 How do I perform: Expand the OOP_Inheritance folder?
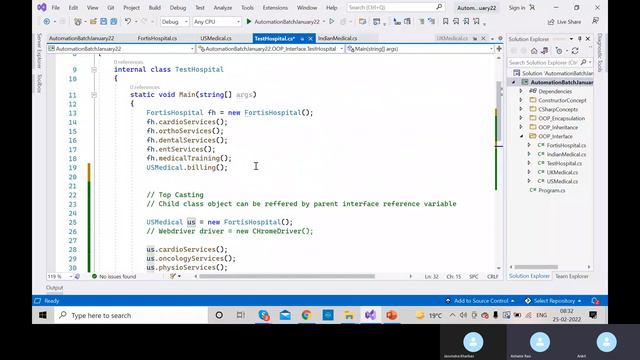point(521,127)
